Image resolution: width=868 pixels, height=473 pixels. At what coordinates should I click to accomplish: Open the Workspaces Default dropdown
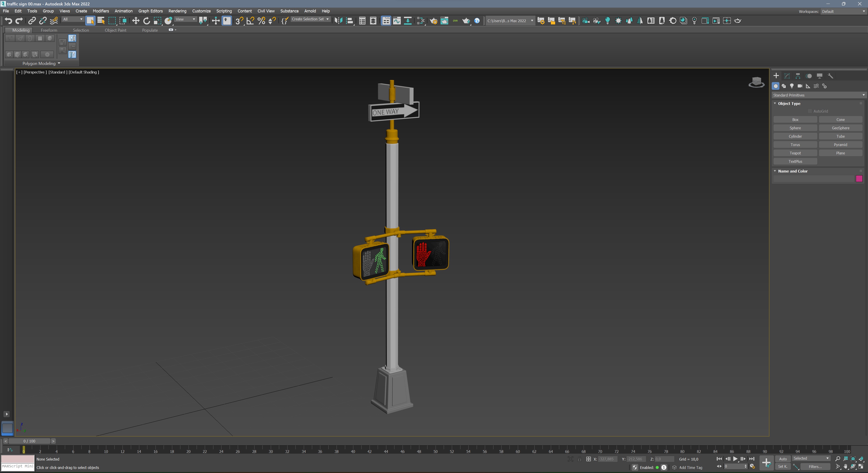pyautogui.click(x=843, y=12)
